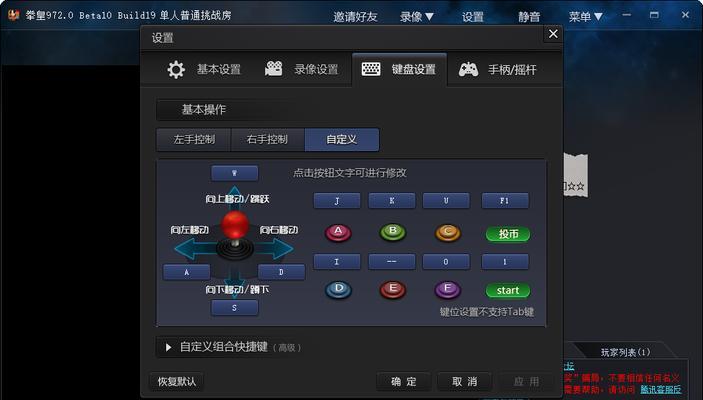Switch to the 基本设置 tab

click(204, 70)
